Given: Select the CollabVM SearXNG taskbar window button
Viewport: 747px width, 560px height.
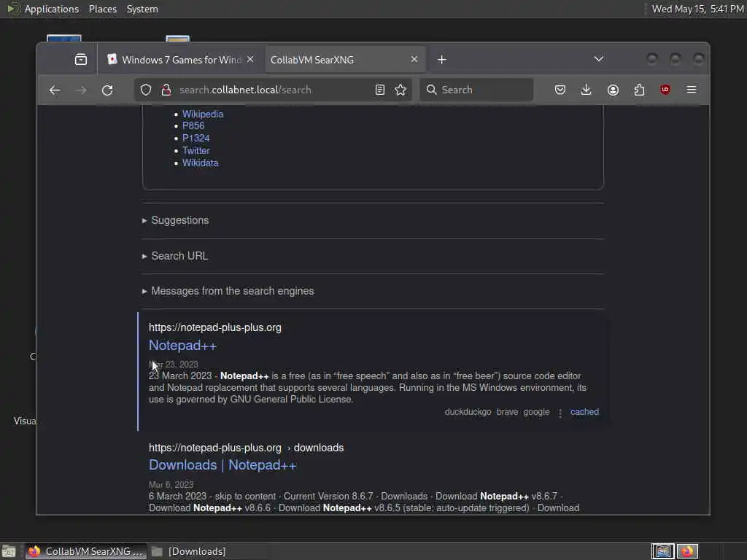Looking at the screenshot, I should [86, 551].
